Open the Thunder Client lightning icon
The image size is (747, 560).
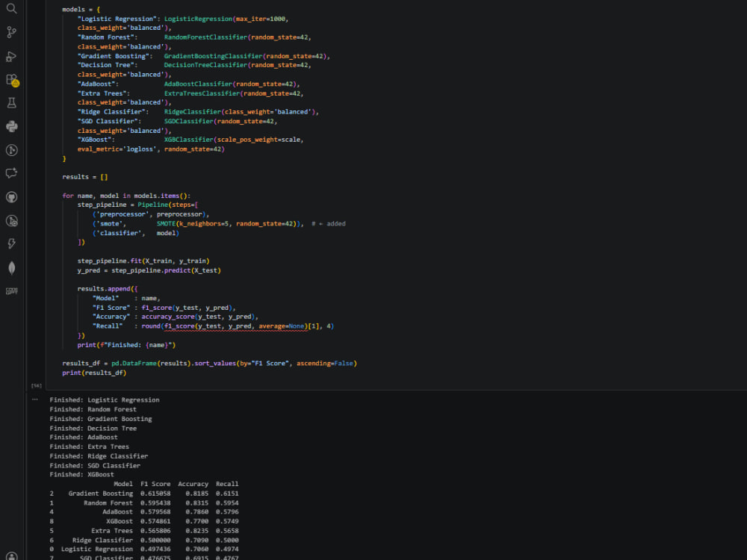click(x=11, y=244)
